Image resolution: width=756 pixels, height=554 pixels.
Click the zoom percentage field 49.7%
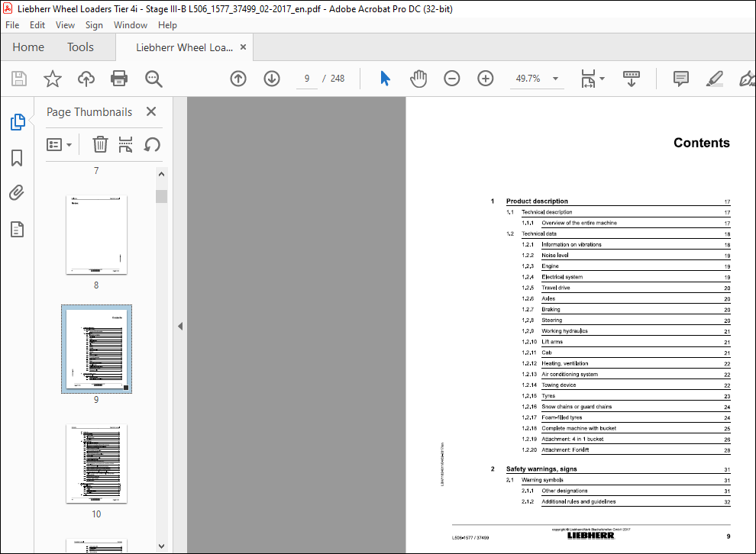(528, 79)
